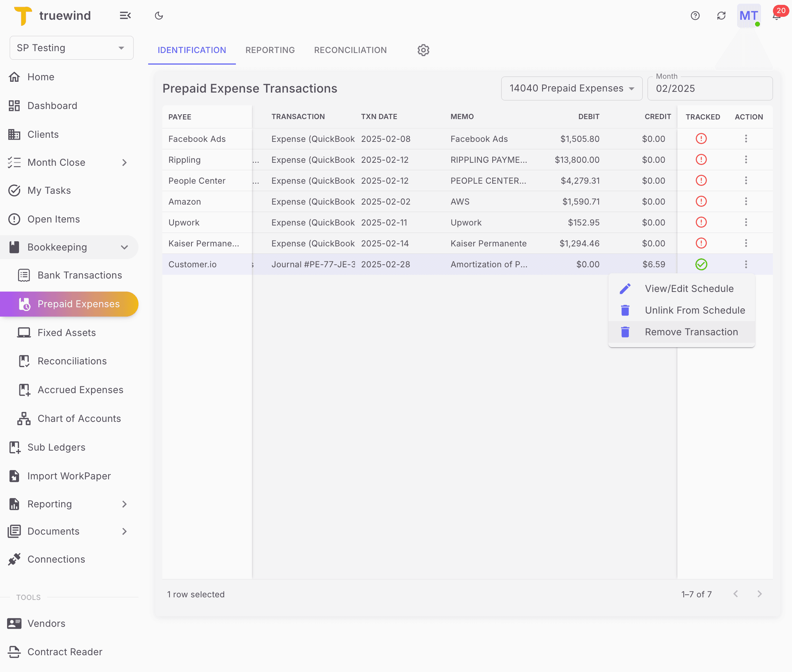Select the Bank Transactions icon

pos(24,275)
